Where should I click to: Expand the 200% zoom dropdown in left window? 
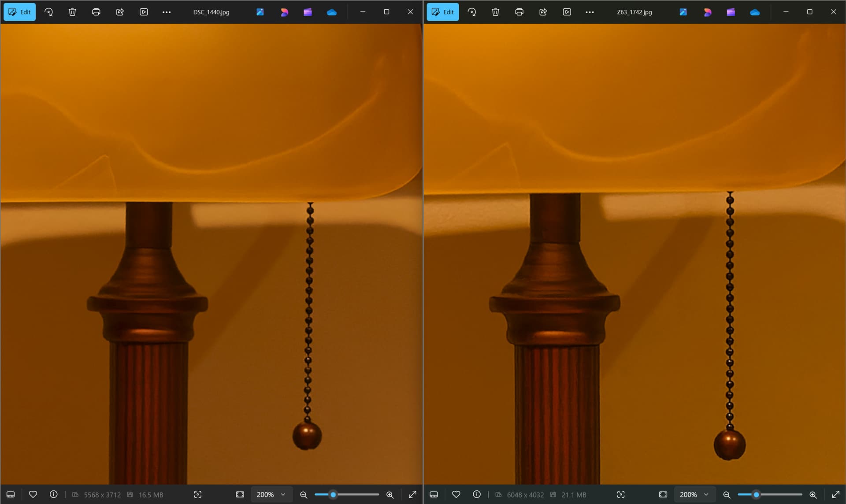271,494
